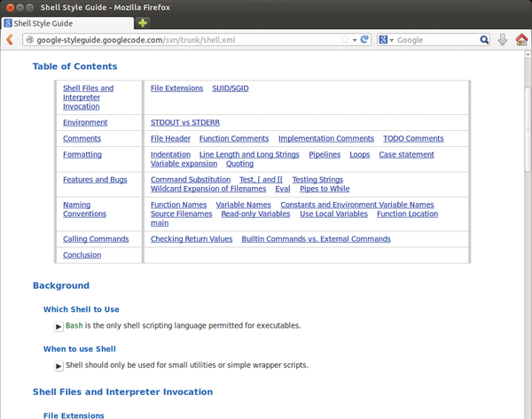This screenshot has width=532, height=419.
Task: Expand the small utilities rule details
Action: tap(59, 366)
